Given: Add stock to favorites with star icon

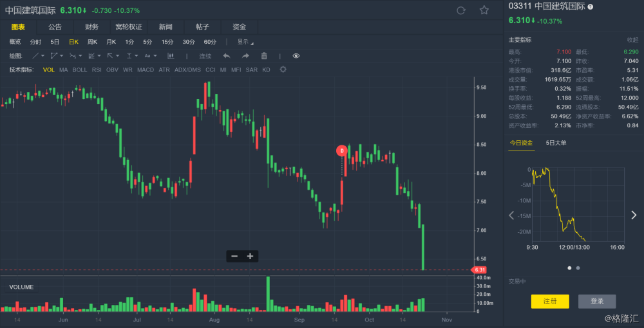Looking at the screenshot, I should (x=484, y=10).
